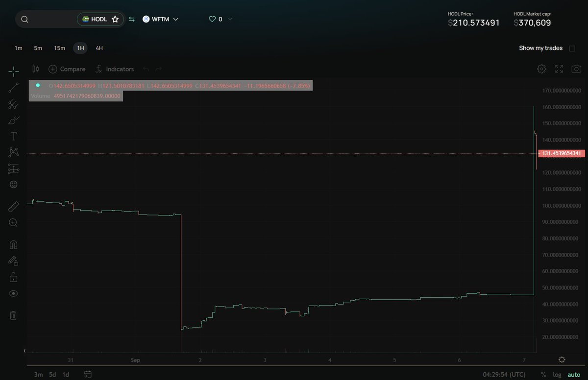This screenshot has width=588, height=380.
Task: Take a chart snapshot with camera
Action: tap(576, 69)
